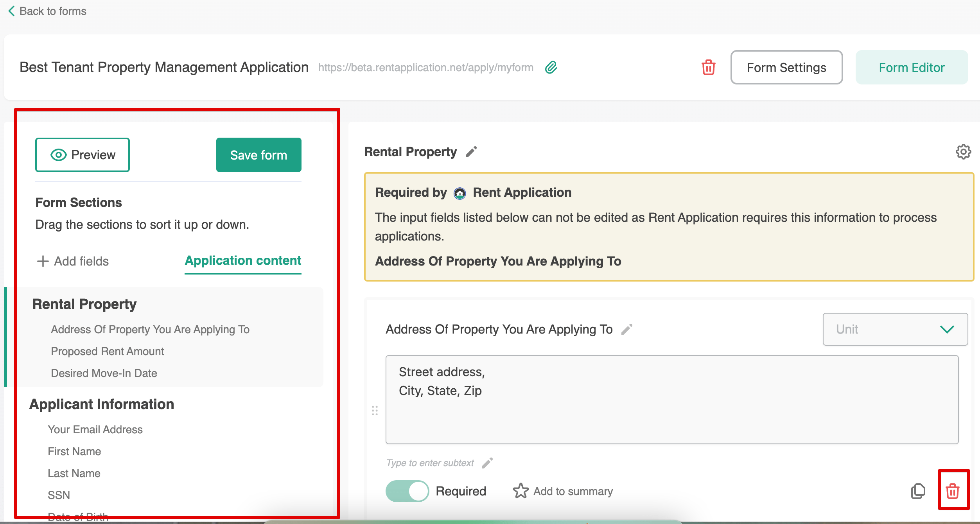Click the star icon to add field to summary
This screenshot has width=980, height=524.
click(x=521, y=490)
